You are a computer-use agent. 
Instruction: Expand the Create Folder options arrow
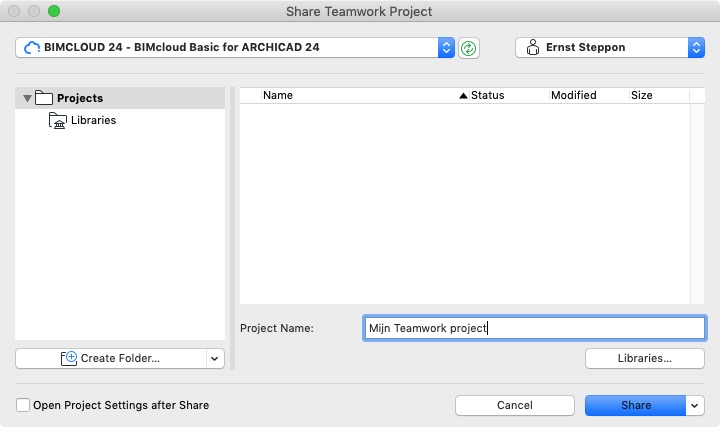coord(214,359)
